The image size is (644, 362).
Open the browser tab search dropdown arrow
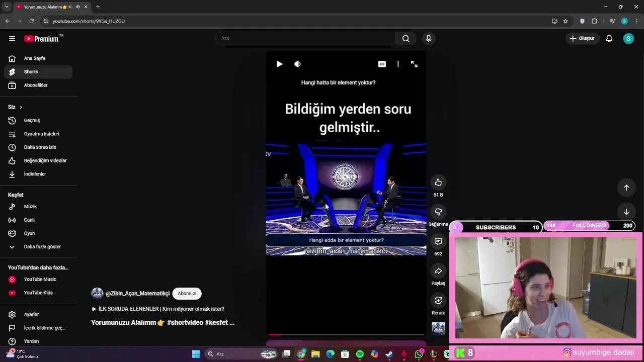click(x=7, y=7)
